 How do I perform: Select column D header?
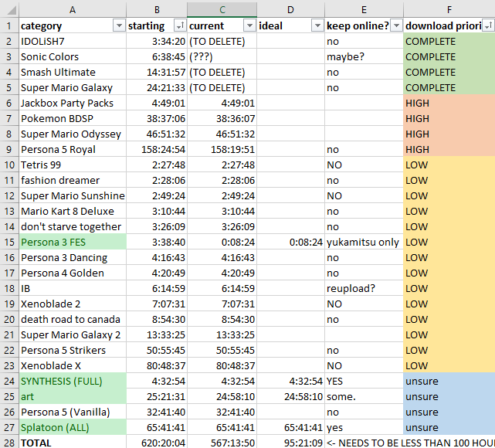[291, 10]
